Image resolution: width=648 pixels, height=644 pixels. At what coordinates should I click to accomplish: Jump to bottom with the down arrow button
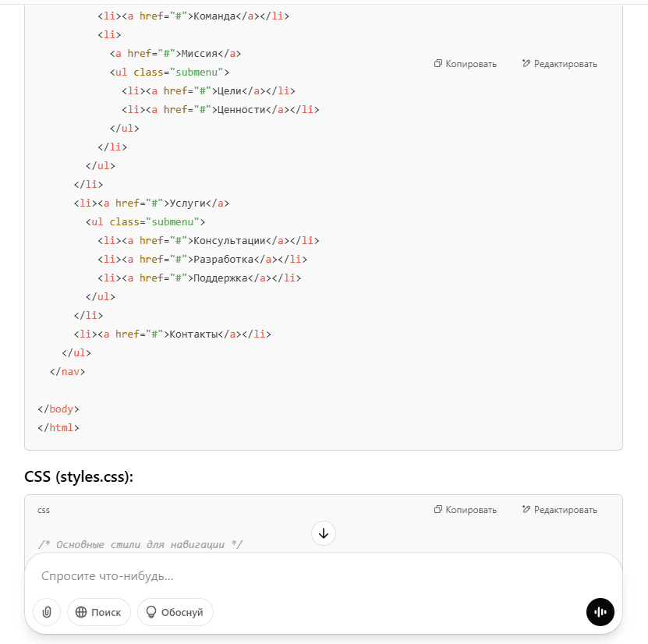324,533
